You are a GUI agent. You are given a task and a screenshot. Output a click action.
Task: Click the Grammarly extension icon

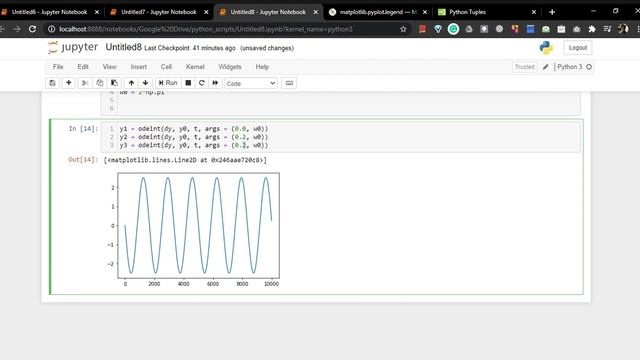coord(453,29)
